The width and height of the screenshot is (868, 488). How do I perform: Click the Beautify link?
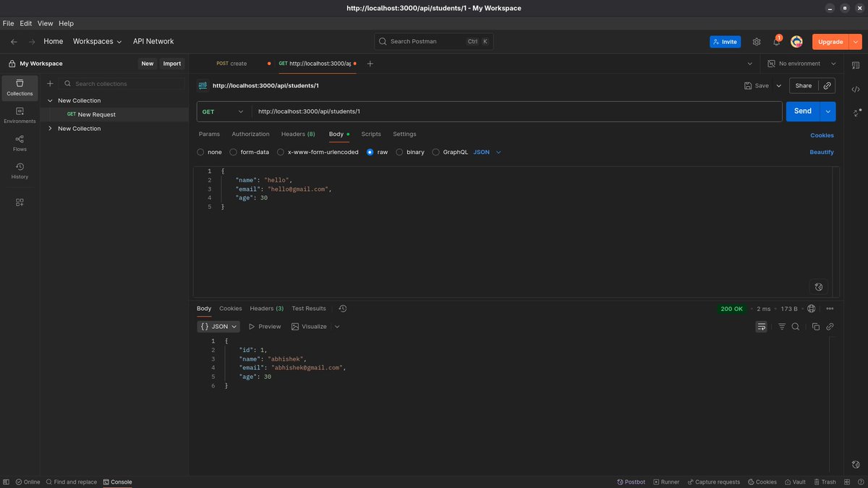pos(822,153)
